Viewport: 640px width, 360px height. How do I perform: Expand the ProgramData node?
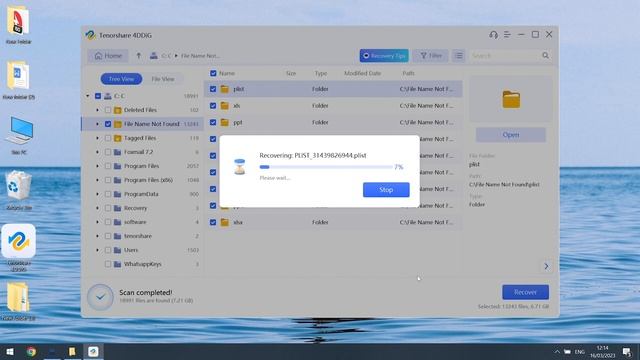click(x=97, y=194)
